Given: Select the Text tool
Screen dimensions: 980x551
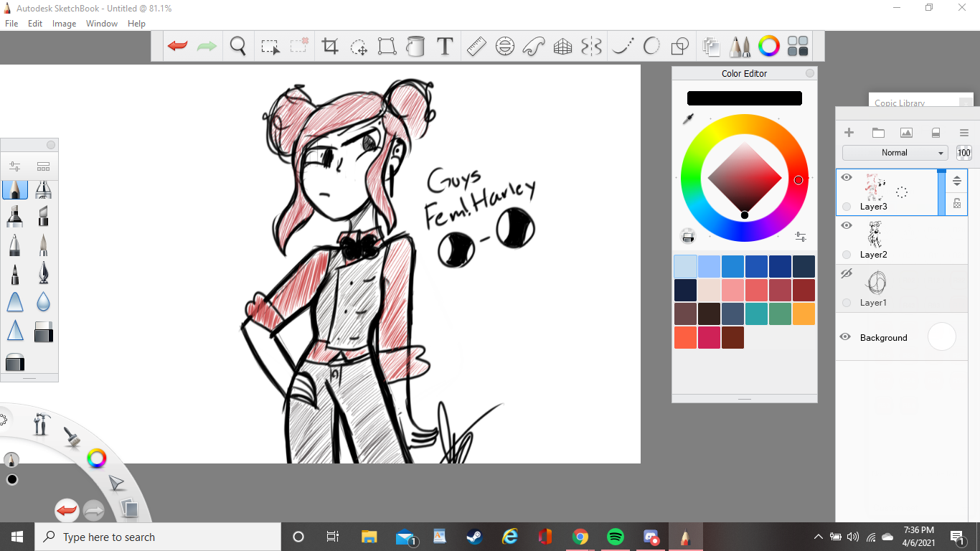Looking at the screenshot, I should click(x=445, y=47).
